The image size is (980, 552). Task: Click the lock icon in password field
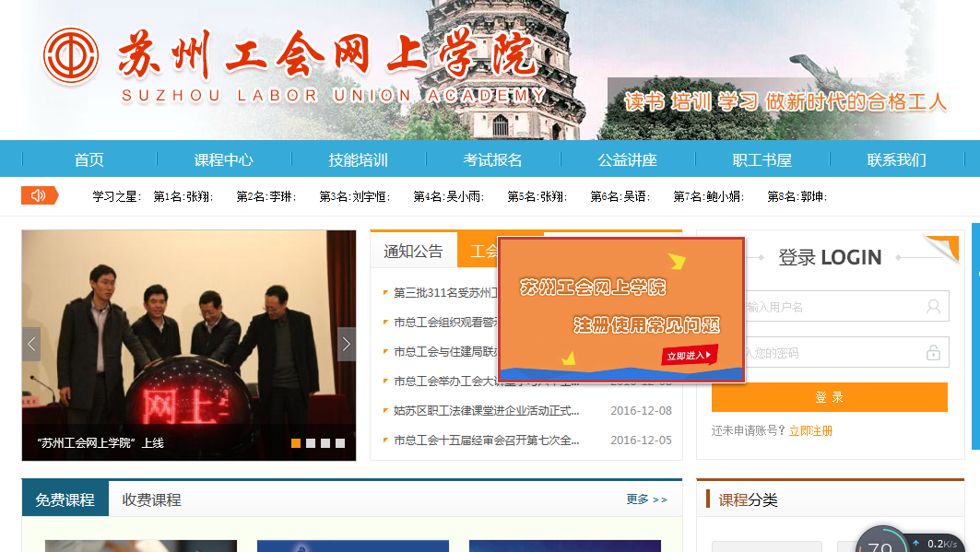click(934, 353)
